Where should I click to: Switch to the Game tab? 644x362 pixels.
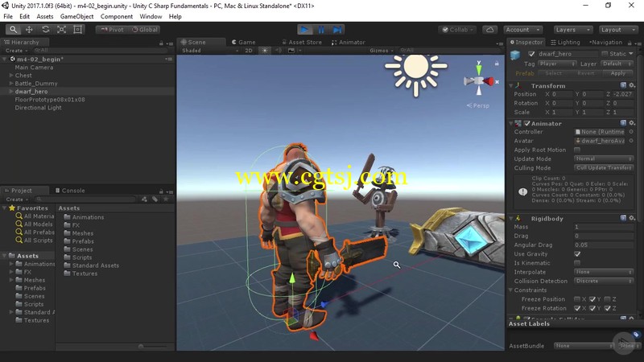click(x=243, y=43)
